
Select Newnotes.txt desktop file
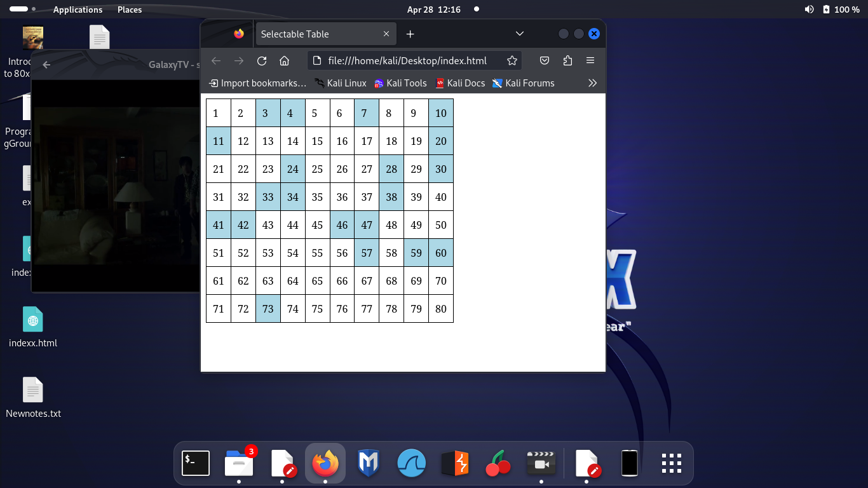click(33, 398)
